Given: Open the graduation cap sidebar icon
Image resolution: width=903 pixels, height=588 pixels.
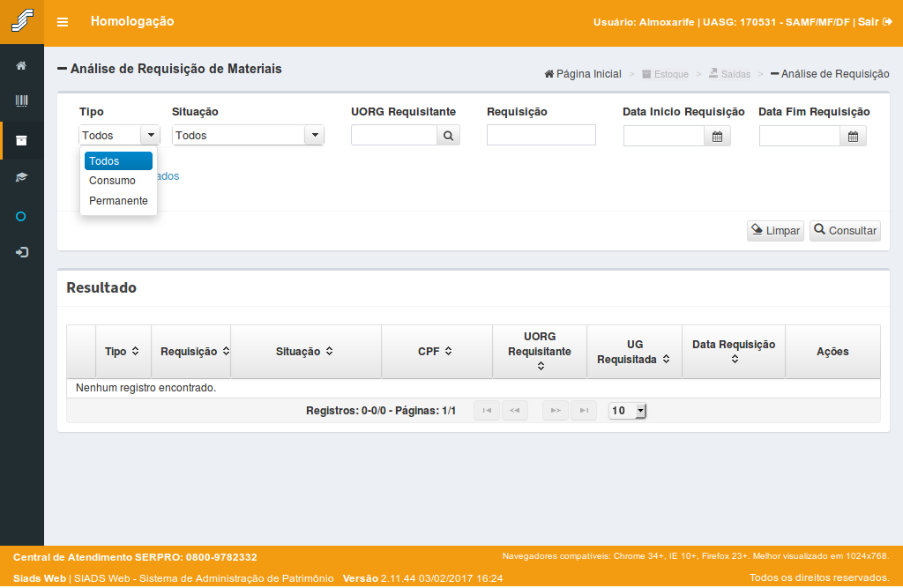Looking at the screenshot, I should [x=21, y=177].
